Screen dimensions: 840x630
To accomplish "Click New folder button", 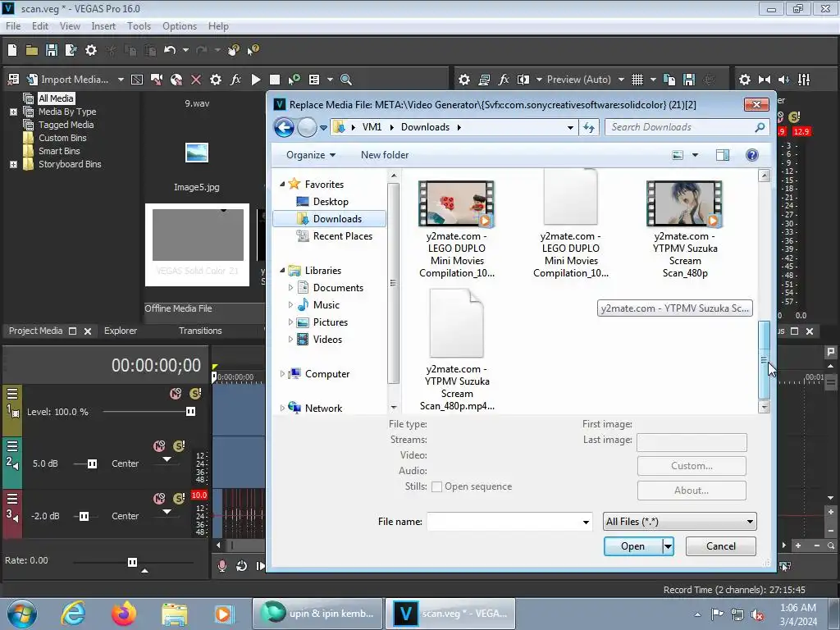I will (385, 155).
